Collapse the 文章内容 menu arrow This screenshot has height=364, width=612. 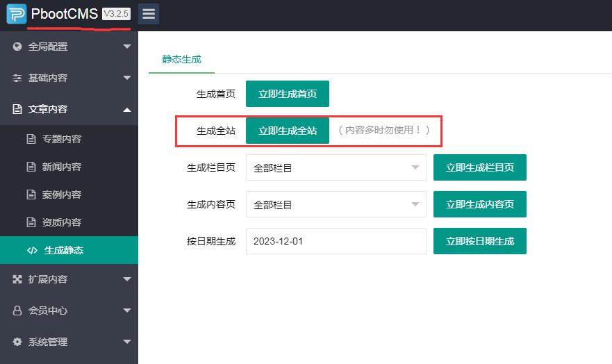126,109
